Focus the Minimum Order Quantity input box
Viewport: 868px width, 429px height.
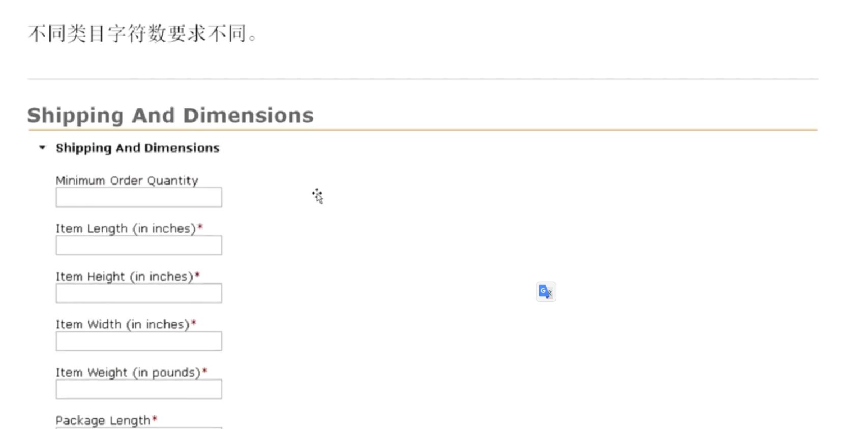[x=139, y=197]
